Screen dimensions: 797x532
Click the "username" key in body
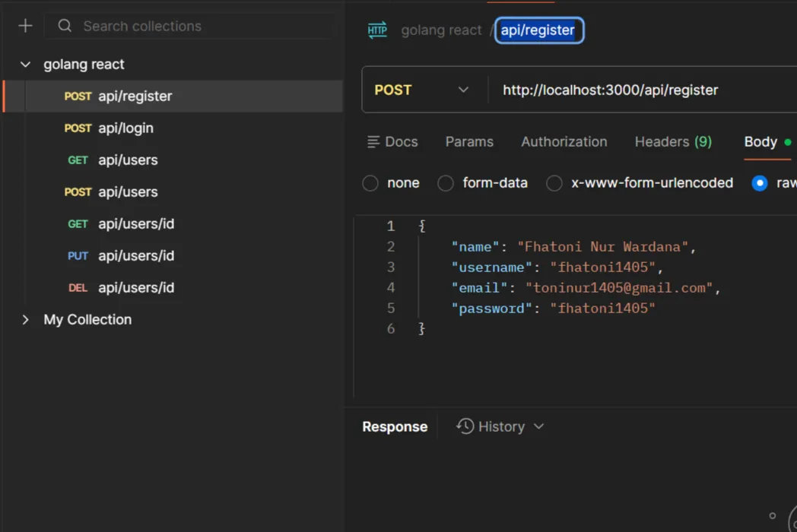tap(491, 268)
